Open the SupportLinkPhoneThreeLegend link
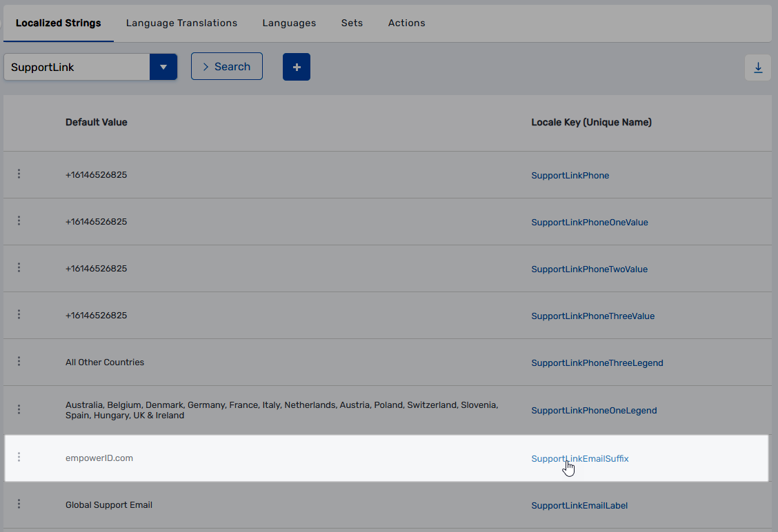Screen dimensions: 778x532 click(x=597, y=363)
